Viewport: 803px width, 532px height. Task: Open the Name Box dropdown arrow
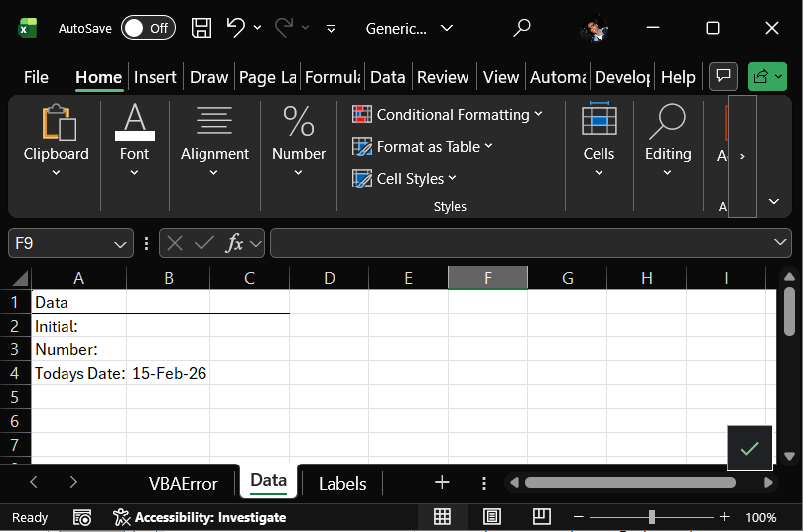click(121, 243)
